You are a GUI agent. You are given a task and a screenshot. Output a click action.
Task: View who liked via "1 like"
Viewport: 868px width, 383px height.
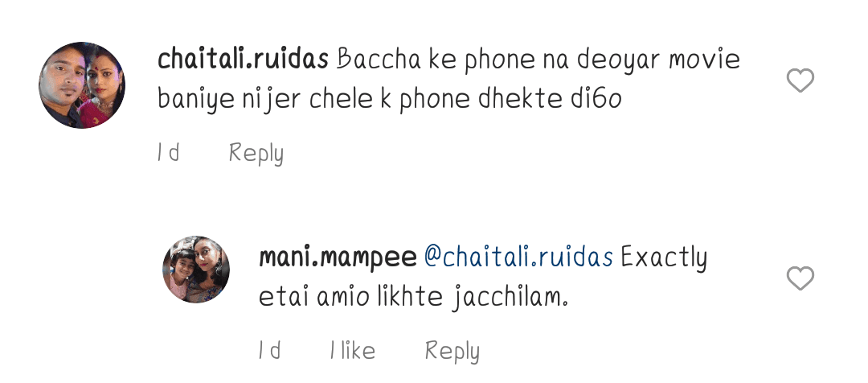tap(353, 351)
